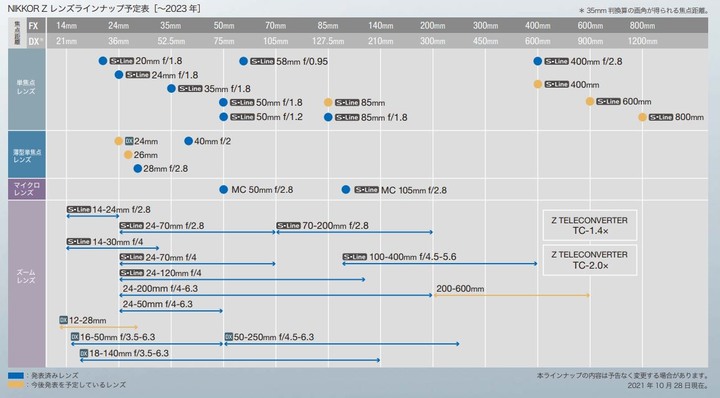Click the S-Line badge of 35mm f/1.8
Image resolution: width=720 pixels, height=398 pixels.
click(x=190, y=89)
